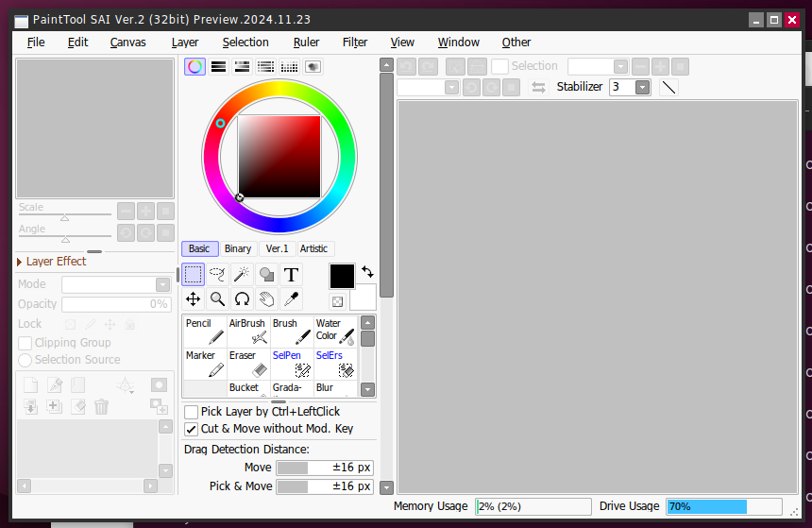
Task: Show the color mixer panel icon
Action: point(265,66)
